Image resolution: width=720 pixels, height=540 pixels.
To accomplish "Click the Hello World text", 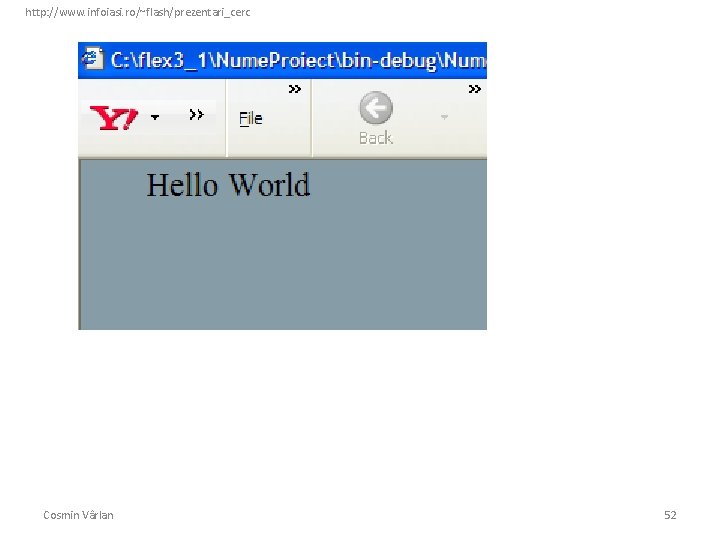I will [229, 185].
